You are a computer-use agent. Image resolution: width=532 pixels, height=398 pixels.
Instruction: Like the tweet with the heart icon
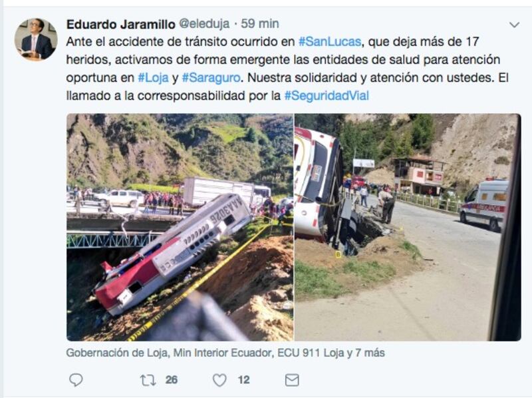click(219, 380)
